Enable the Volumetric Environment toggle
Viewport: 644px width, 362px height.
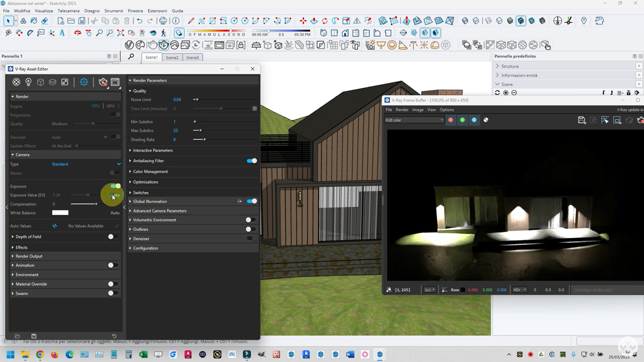pos(250,220)
